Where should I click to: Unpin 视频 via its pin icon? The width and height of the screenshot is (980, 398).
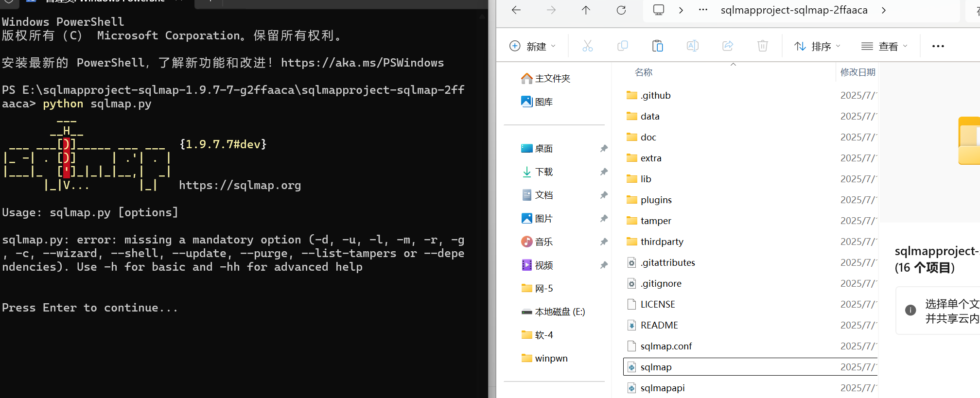[604, 265]
